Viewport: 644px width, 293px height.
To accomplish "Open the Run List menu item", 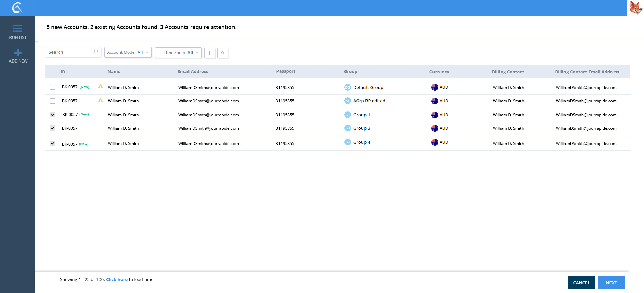I will [18, 32].
